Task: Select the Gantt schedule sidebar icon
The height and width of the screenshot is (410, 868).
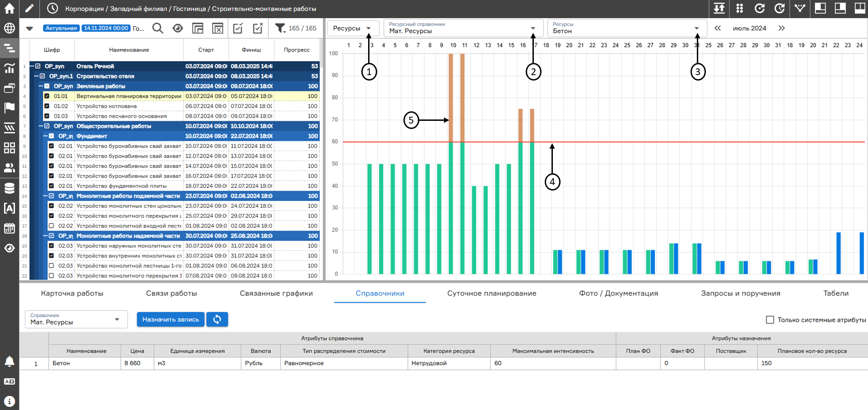Action: pos(9,48)
